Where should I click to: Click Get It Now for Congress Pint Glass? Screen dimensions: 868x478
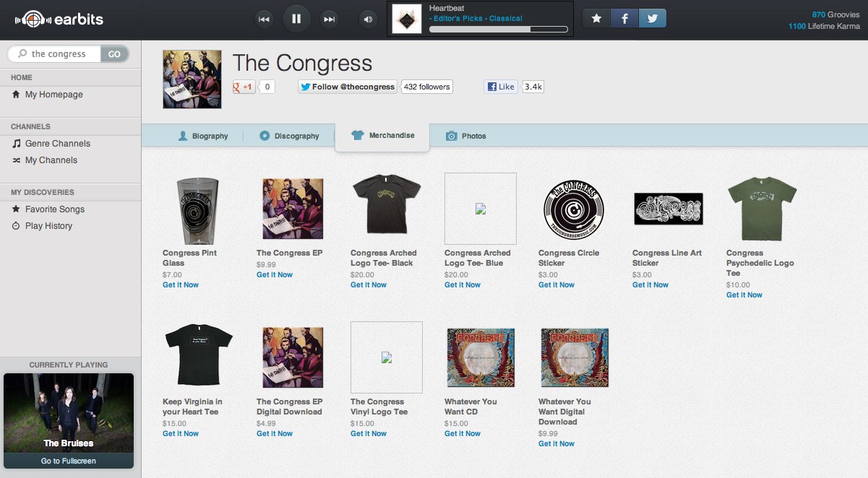tap(181, 285)
